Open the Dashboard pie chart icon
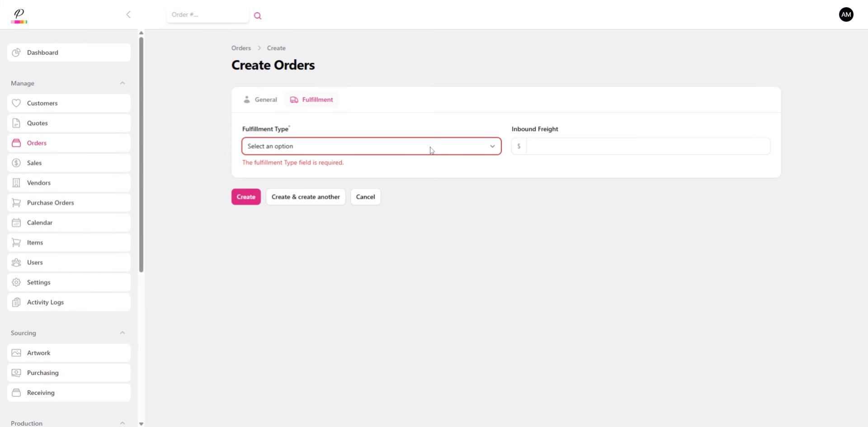Screen dimensions: 868x427 point(16,52)
